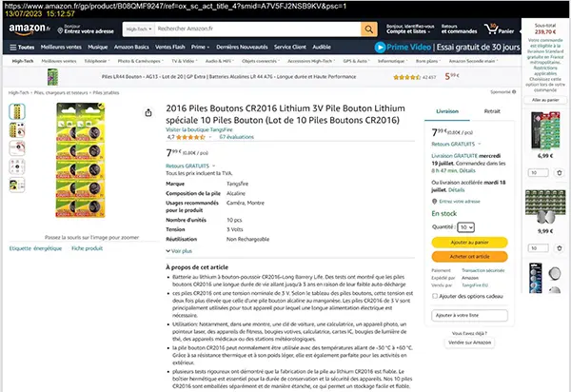Focus the Rechercher Amazon.fr search field
Image resolution: width=571 pixels, height=392 pixels.
(x=258, y=29)
